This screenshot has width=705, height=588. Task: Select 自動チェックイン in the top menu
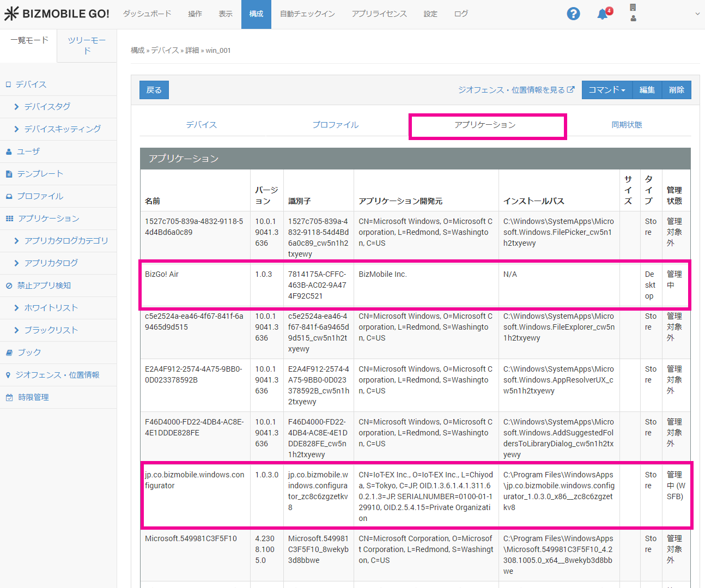pos(307,14)
